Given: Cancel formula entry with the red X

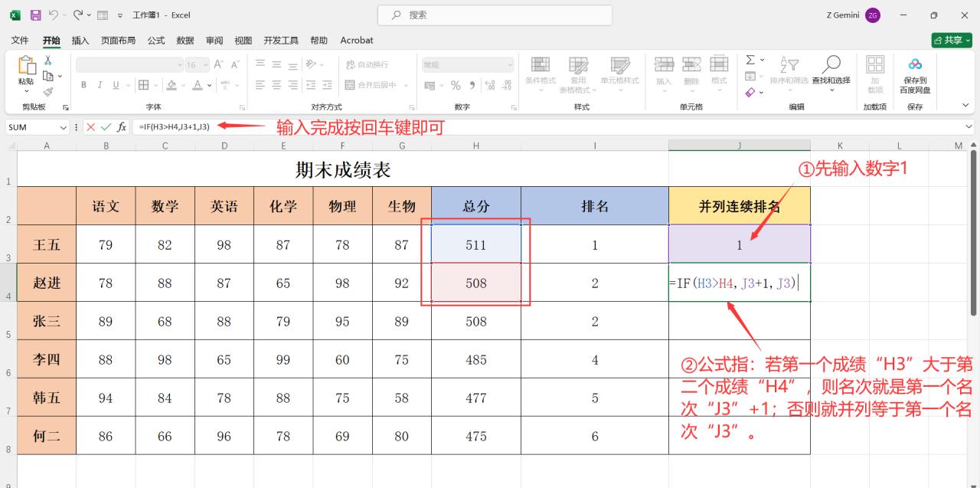Looking at the screenshot, I should (91, 127).
